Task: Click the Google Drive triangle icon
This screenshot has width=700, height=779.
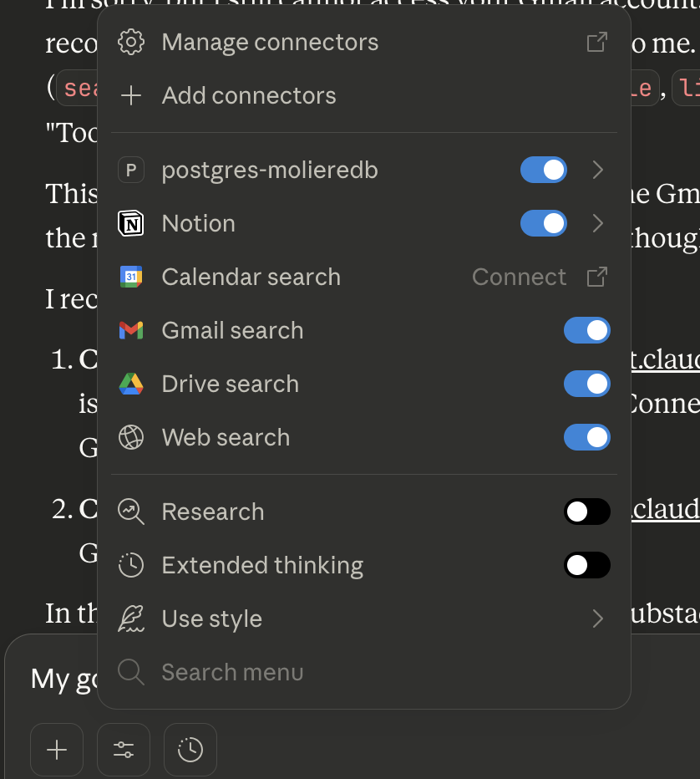Action: click(x=131, y=384)
